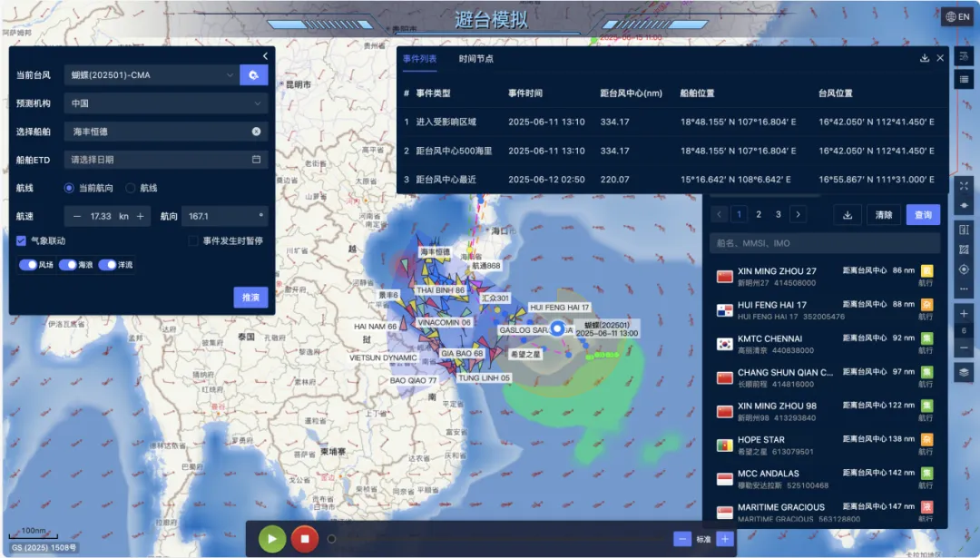Screen dimensions: 980x558
Task: Open the list view icon in right toolbar
Action: [964, 79]
